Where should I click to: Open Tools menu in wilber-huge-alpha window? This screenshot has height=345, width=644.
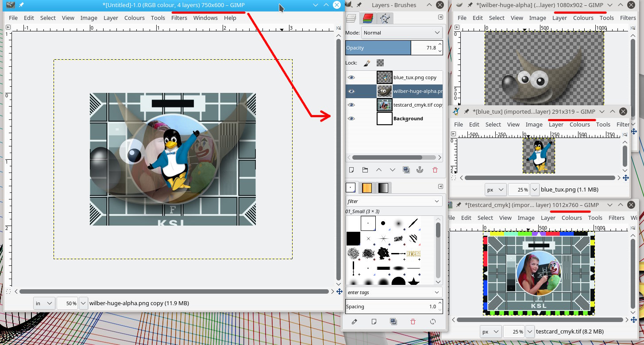pos(607,18)
